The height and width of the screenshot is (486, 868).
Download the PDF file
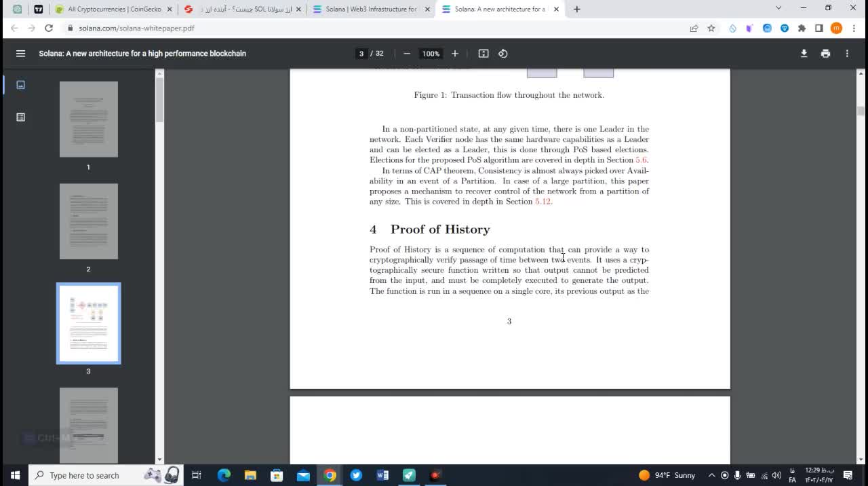point(804,54)
